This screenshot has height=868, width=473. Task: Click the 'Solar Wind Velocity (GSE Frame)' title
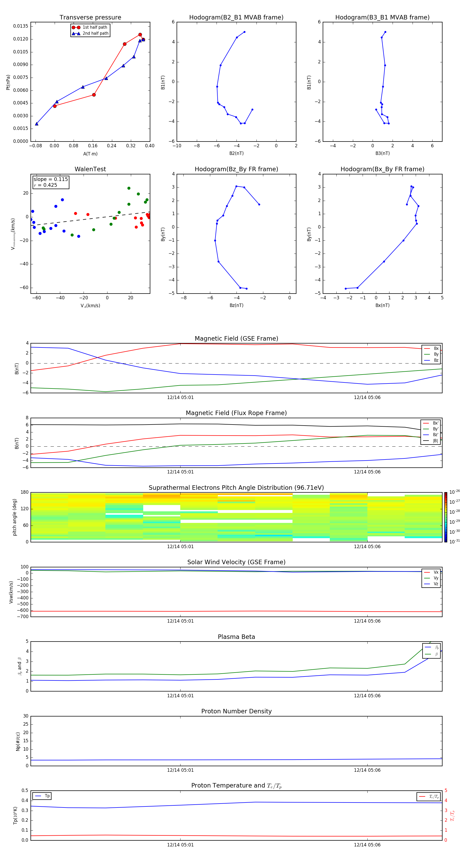[236, 562]
